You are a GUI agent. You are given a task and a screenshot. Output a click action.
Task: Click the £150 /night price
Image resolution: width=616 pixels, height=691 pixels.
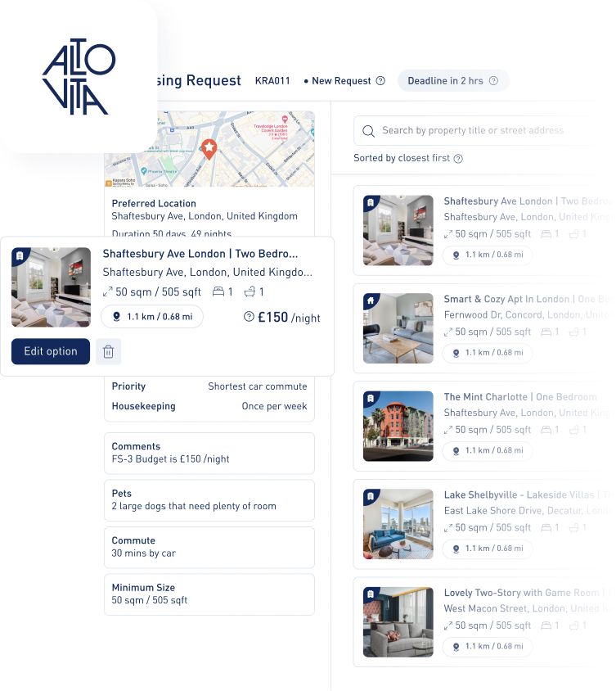point(289,318)
